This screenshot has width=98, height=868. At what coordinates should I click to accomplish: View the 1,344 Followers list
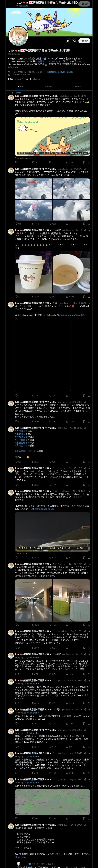click(x=33, y=79)
